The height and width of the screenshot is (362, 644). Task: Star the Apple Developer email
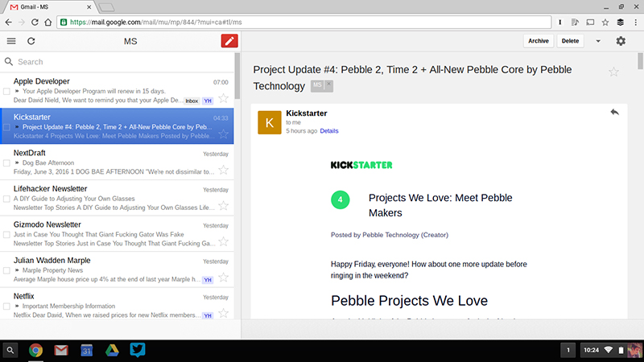pyautogui.click(x=224, y=98)
